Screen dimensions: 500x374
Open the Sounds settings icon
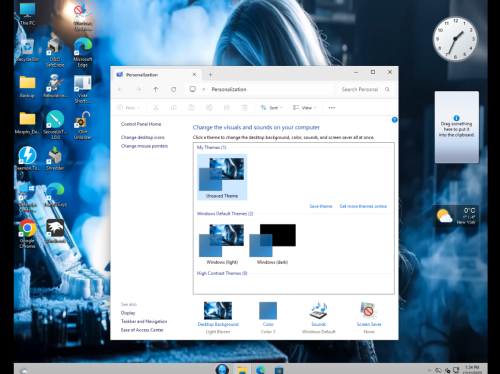[x=319, y=311]
